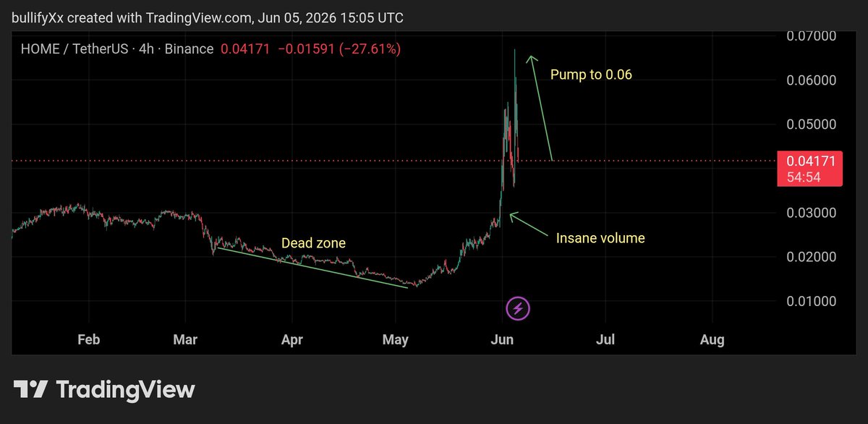Click the 0.01000 price axis label
The width and height of the screenshot is (868, 424).
(x=810, y=301)
